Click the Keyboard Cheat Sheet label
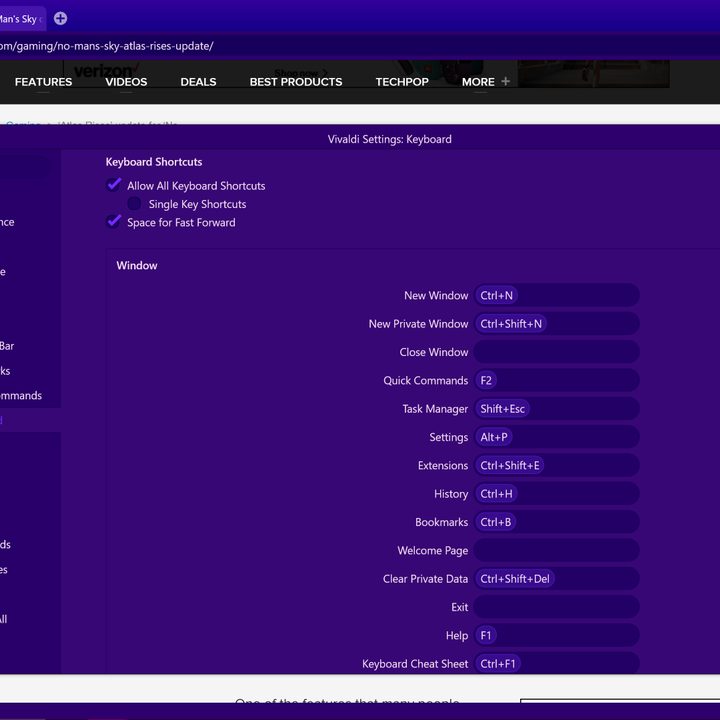The image size is (720, 720). point(415,664)
